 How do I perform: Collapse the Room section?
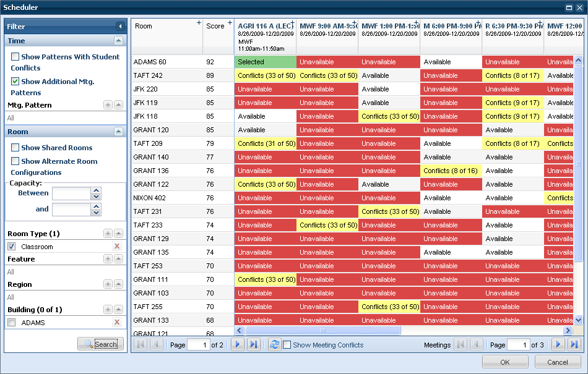[x=118, y=132]
